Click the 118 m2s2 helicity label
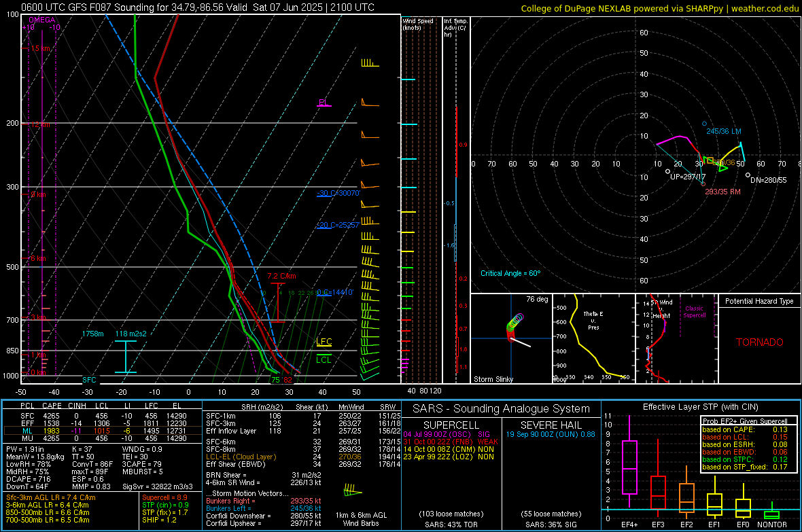802x532 pixels. (131, 334)
